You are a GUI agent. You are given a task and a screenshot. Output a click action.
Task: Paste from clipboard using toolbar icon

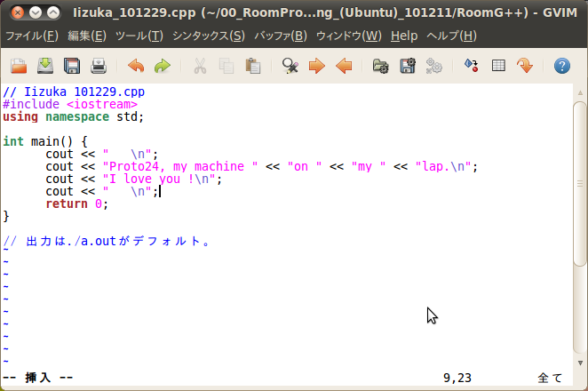point(253,66)
